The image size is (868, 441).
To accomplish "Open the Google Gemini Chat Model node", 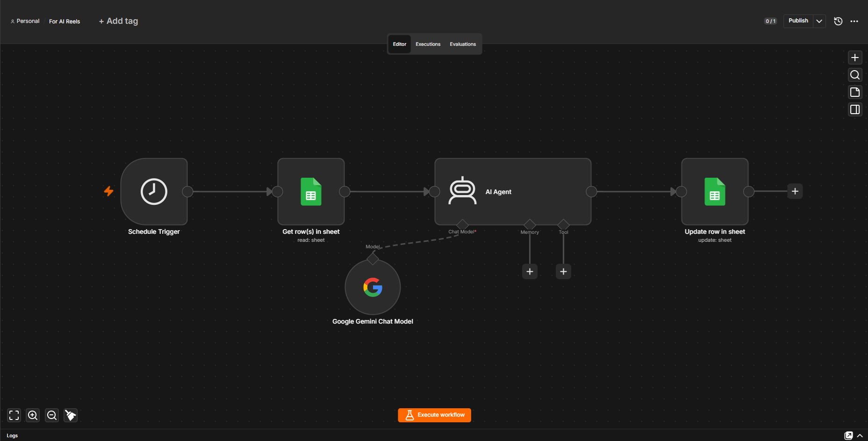I will coord(373,287).
